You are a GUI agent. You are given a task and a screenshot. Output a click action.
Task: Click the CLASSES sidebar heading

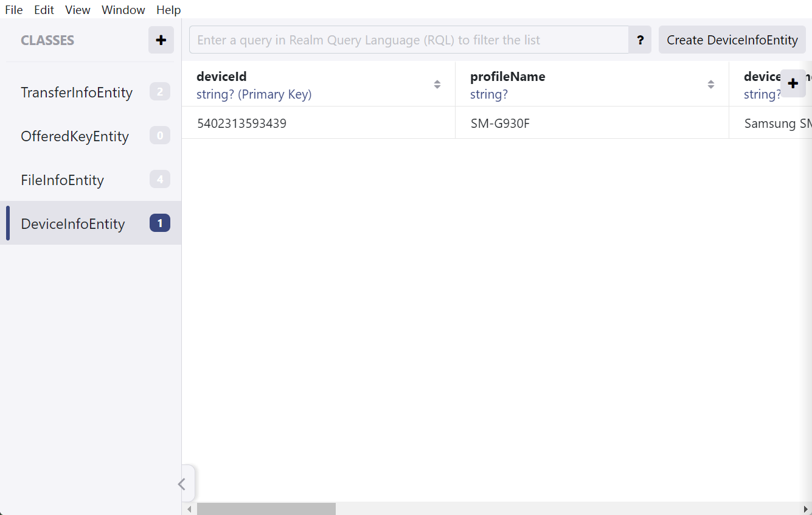(47, 41)
